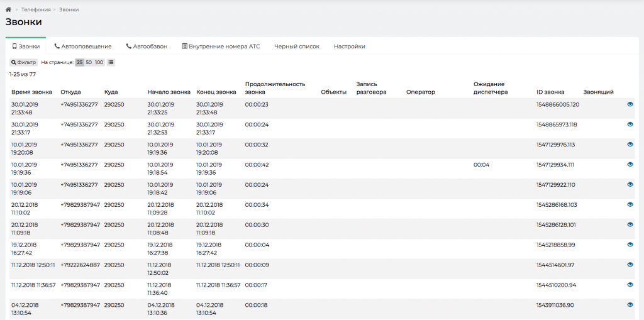Open the Звонки breadcrumb link
Image resolution: width=644 pixels, height=320 pixels.
point(69,9)
